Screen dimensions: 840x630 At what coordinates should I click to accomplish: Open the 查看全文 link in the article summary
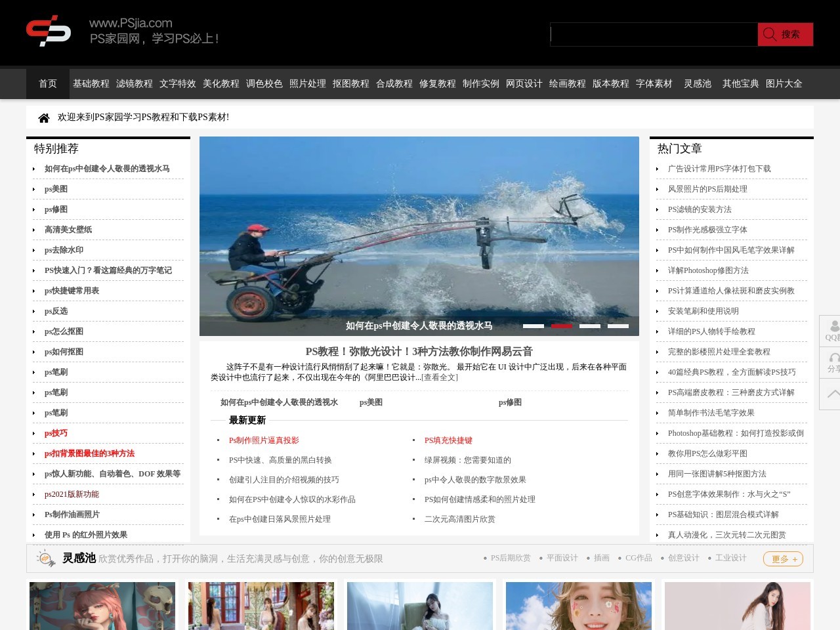[439, 377]
